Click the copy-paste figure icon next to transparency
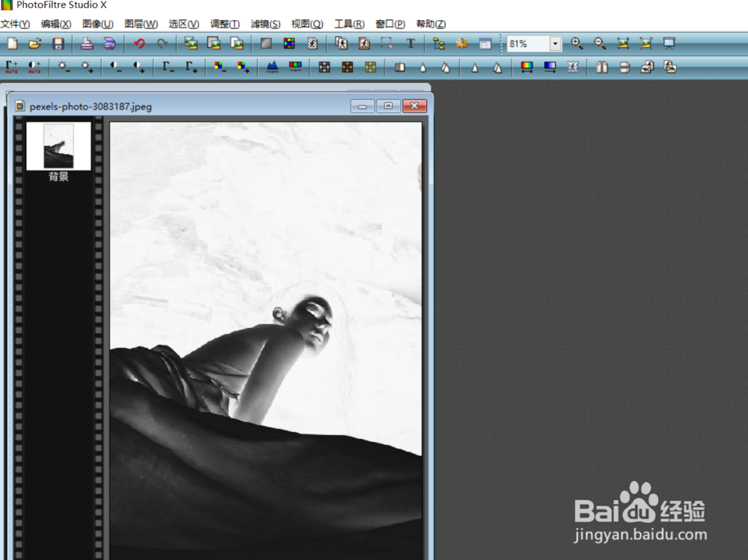 click(x=341, y=44)
